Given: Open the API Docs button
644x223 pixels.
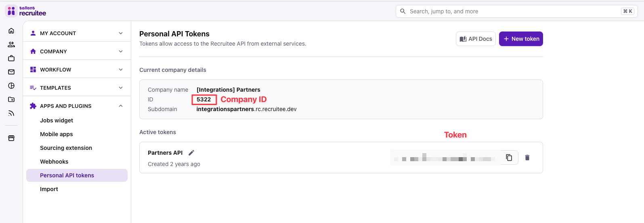Looking at the screenshot, I should [x=476, y=39].
